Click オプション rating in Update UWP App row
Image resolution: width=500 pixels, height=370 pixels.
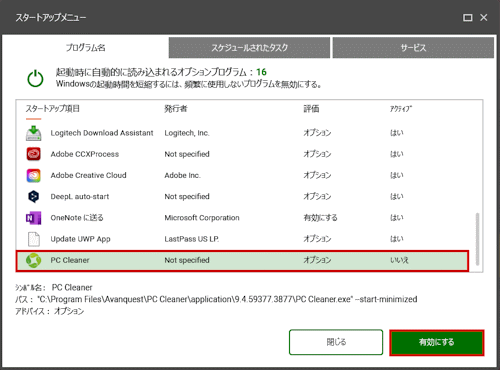pyautogui.click(x=317, y=239)
